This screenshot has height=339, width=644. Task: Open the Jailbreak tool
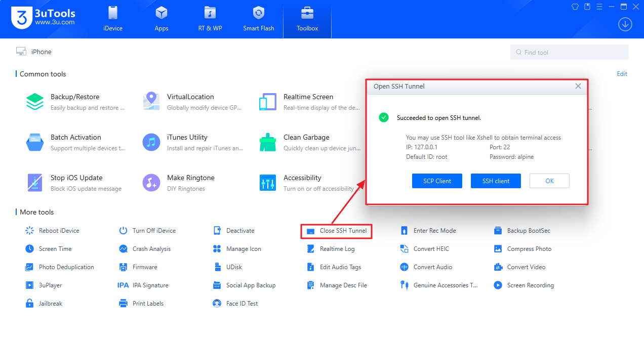point(44,304)
